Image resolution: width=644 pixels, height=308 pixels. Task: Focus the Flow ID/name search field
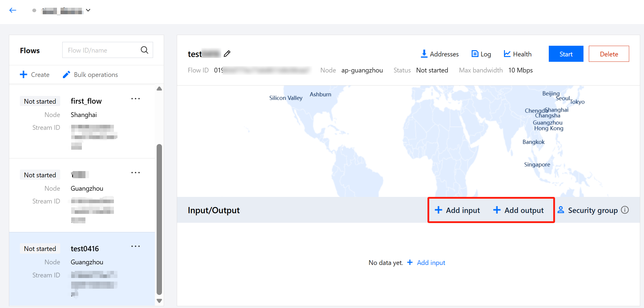(101, 50)
